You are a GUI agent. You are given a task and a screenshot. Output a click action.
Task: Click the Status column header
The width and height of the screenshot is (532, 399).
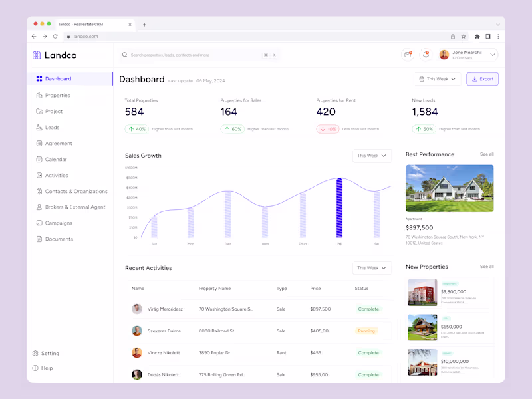(x=361, y=288)
